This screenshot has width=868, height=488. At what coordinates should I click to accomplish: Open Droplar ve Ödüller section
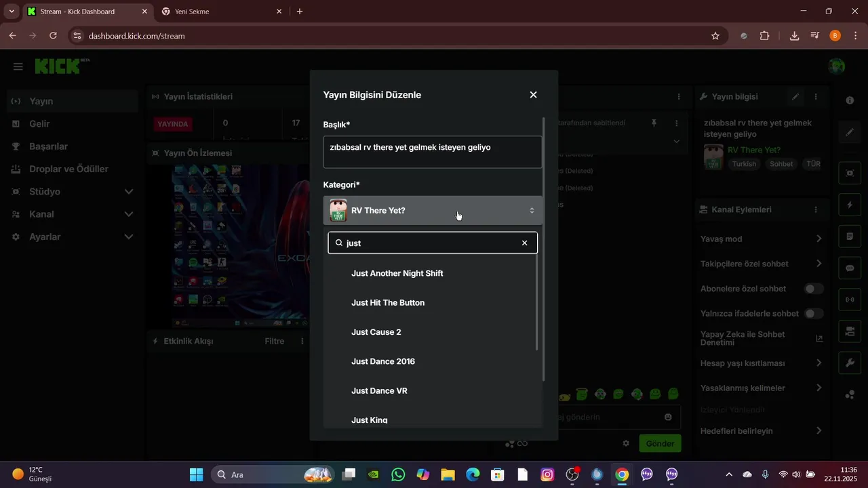pyautogui.click(x=73, y=169)
